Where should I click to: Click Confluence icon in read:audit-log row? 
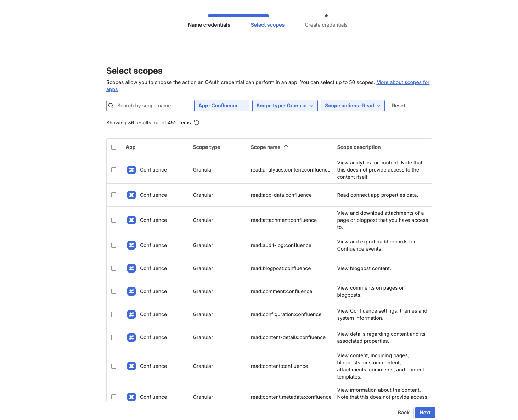coord(131,245)
